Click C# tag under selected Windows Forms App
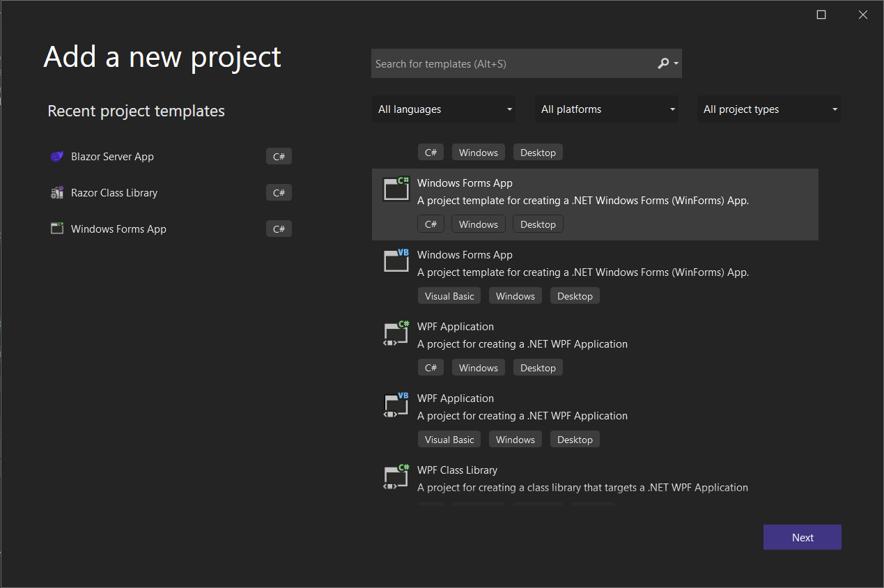The height and width of the screenshot is (588, 884). click(x=431, y=224)
